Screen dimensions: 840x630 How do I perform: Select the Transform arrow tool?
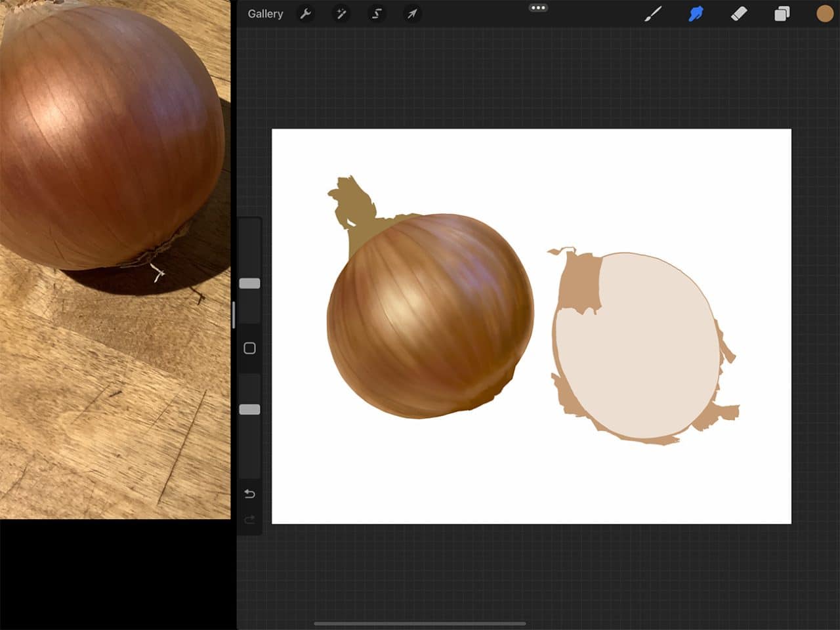[x=412, y=14]
